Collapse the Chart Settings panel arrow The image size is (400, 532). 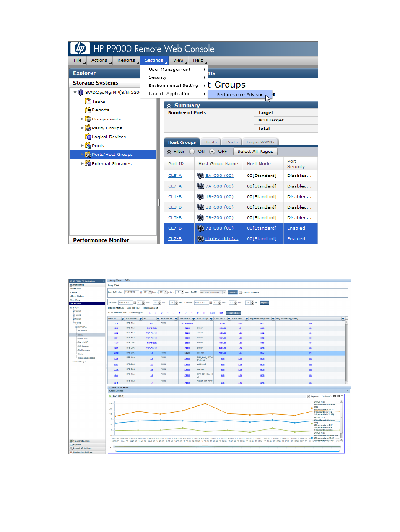pyautogui.click(x=348, y=391)
